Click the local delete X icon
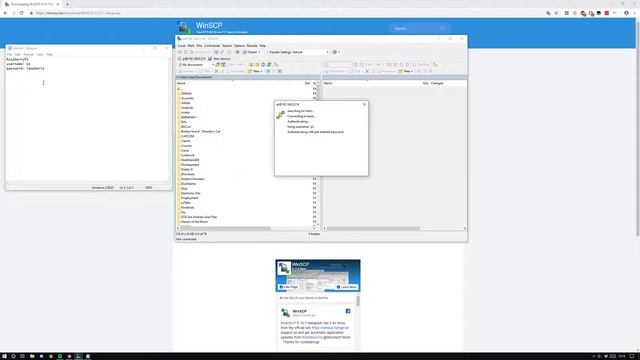The width and height of the screenshot is (640, 360). pyautogui.click(x=216, y=71)
